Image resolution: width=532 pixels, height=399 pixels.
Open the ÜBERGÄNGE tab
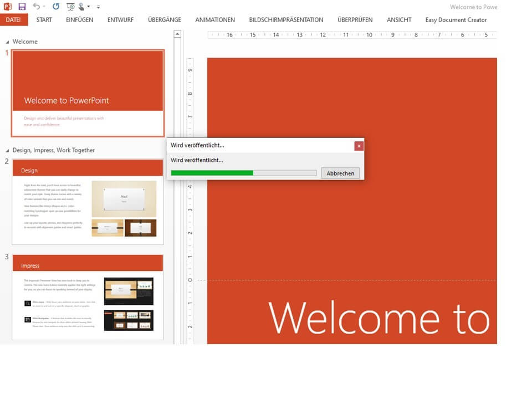click(165, 20)
